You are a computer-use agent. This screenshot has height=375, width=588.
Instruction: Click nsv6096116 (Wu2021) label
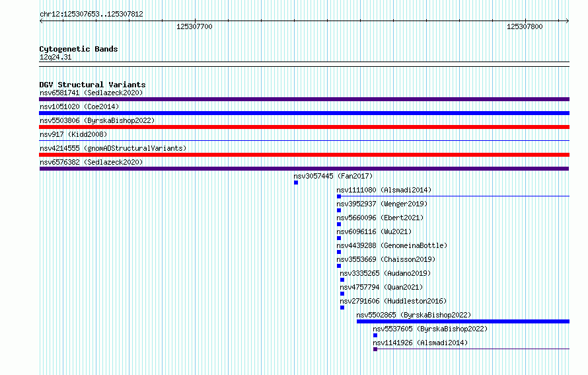pyautogui.click(x=374, y=231)
